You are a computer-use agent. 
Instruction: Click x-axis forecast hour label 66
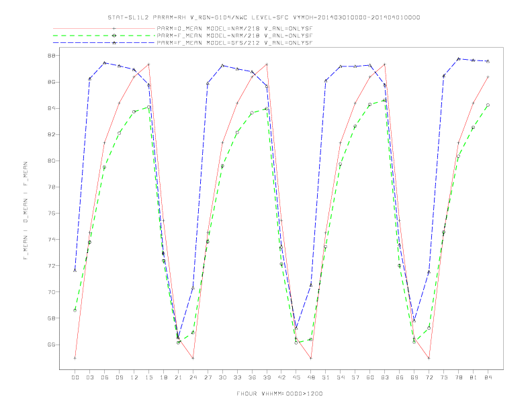click(x=400, y=377)
